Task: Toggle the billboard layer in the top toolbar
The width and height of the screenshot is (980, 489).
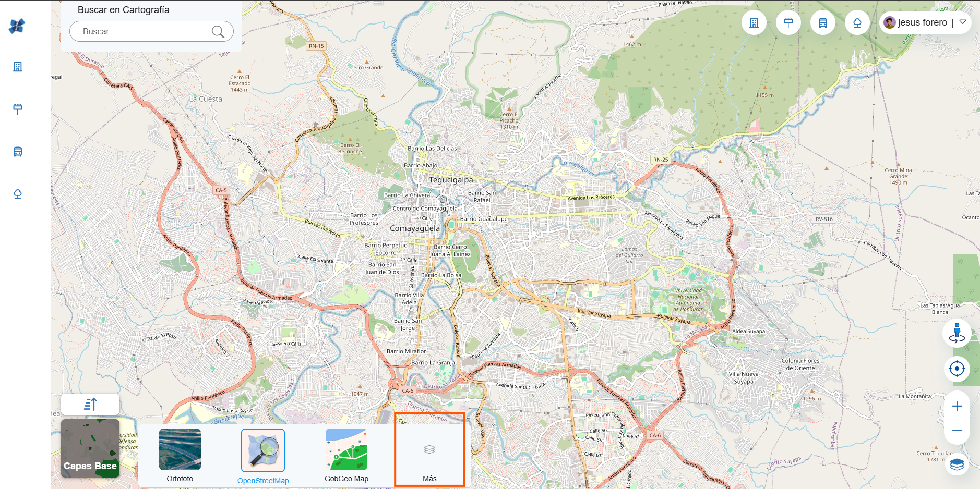Action: pyautogui.click(x=788, y=22)
